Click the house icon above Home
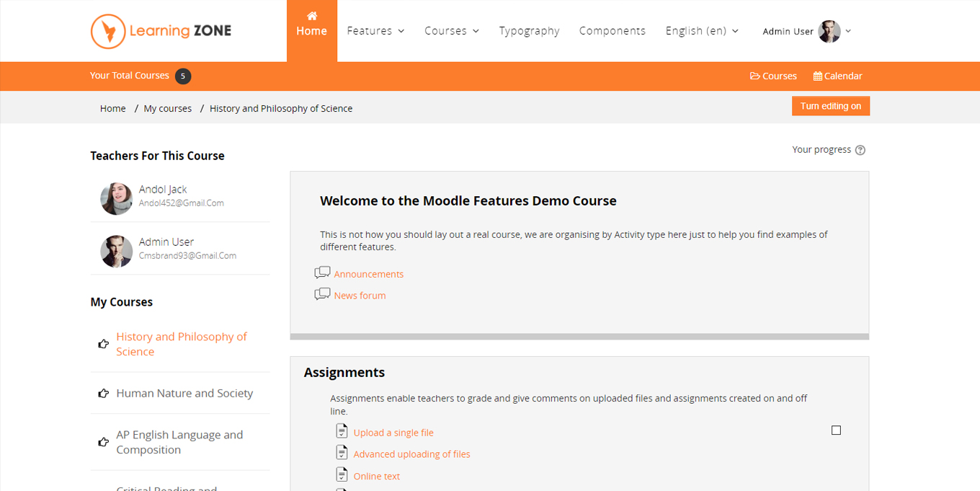 (x=312, y=15)
